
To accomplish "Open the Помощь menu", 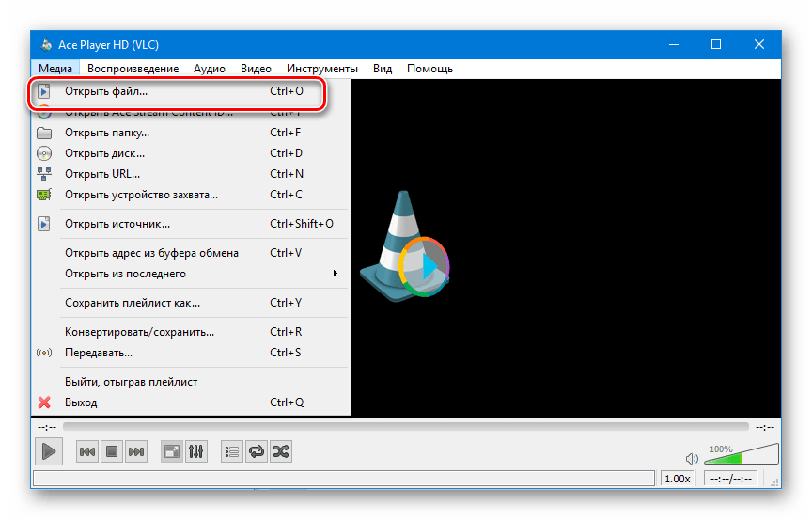I will point(429,69).
